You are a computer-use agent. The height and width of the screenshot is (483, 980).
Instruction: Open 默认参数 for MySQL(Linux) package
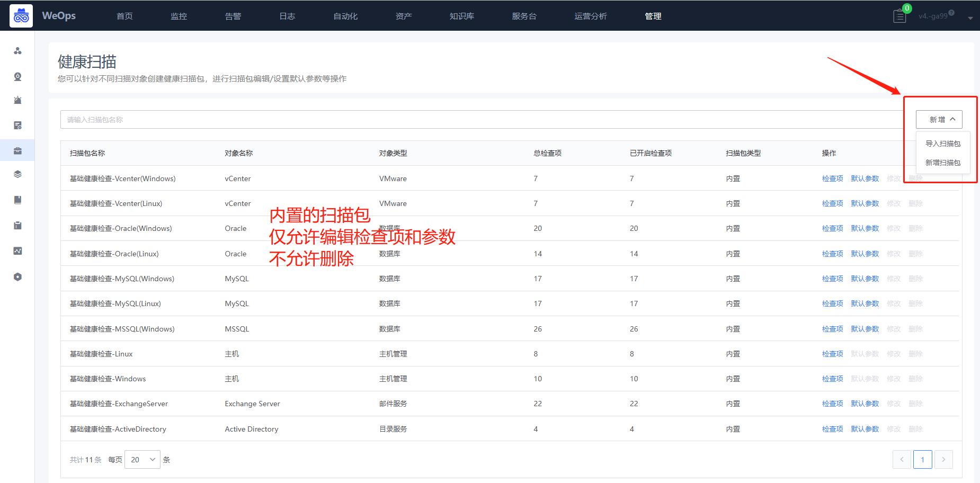pyautogui.click(x=865, y=303)
